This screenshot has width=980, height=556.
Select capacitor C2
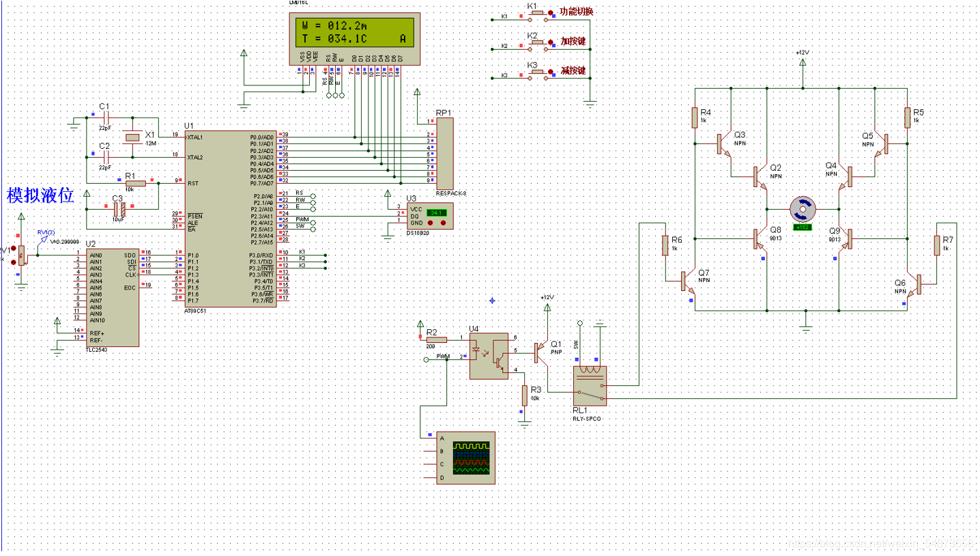(105, 156)
